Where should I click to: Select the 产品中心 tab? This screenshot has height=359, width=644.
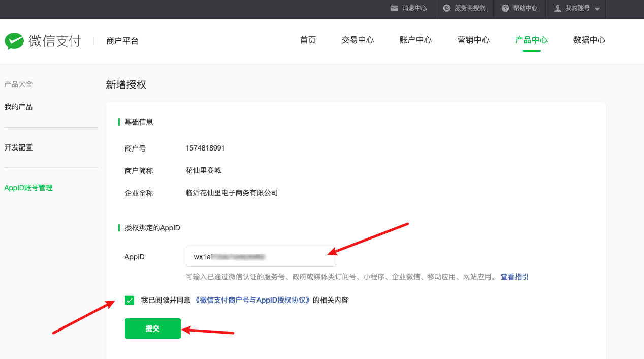pos(531,40)
